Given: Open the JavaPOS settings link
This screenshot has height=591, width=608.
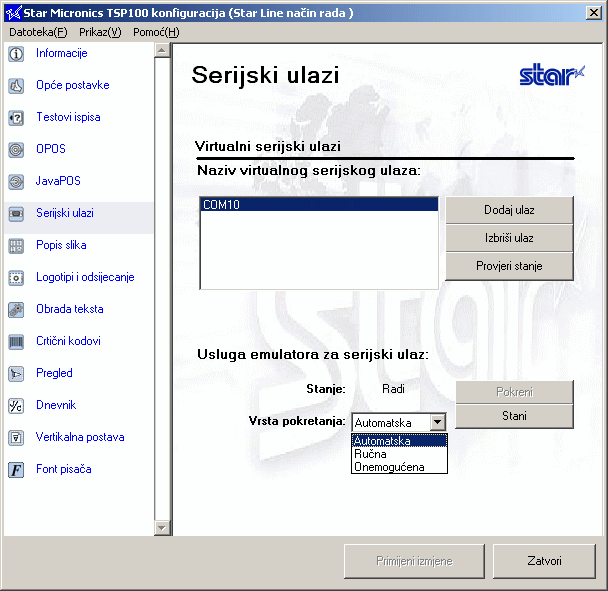Looking at the screenshot, I should (58, 181).
